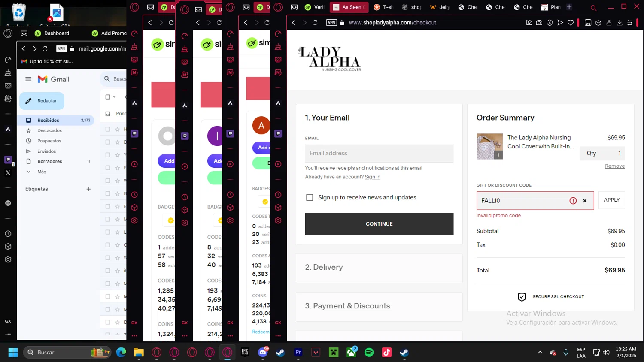Apply the discount code
This screenshot has height=362, width=644.
(x=612, y=200)
